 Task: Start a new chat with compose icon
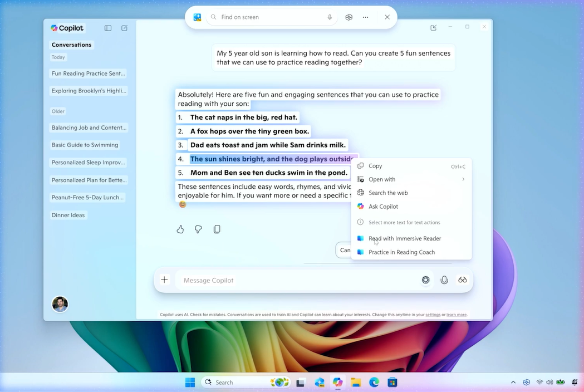(124, 28)
